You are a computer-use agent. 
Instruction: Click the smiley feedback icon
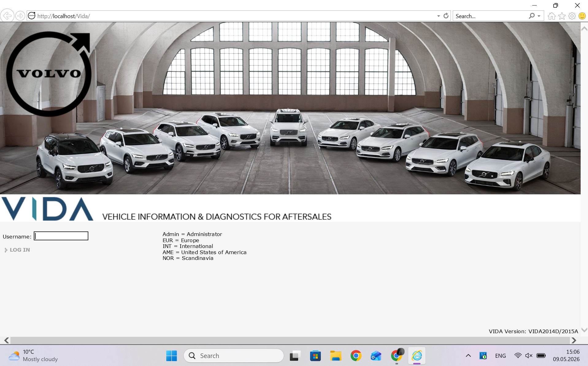pyautogui.click(x=582, y=16)
